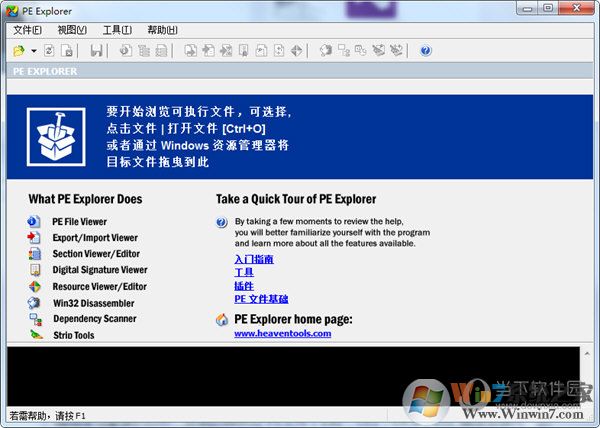
Task: Open the 帮助(H) menu
Action: [x=162, y=30]
